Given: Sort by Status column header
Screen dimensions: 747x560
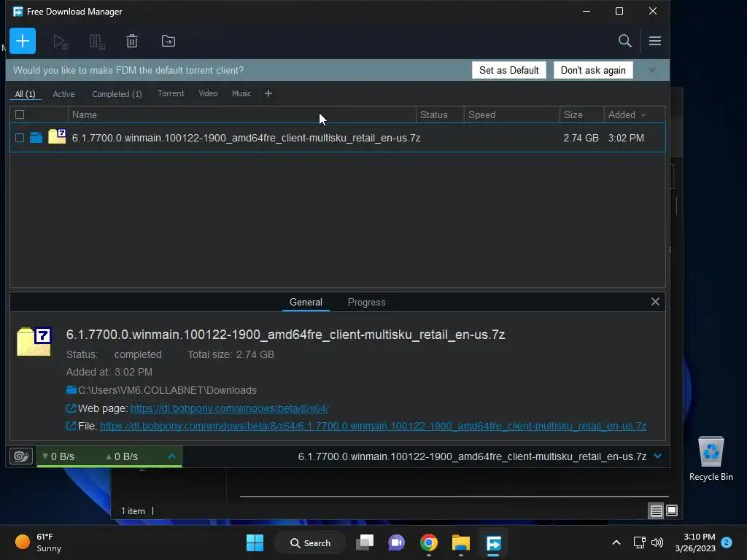Looking at the screenshot, I should click(440, 114).
